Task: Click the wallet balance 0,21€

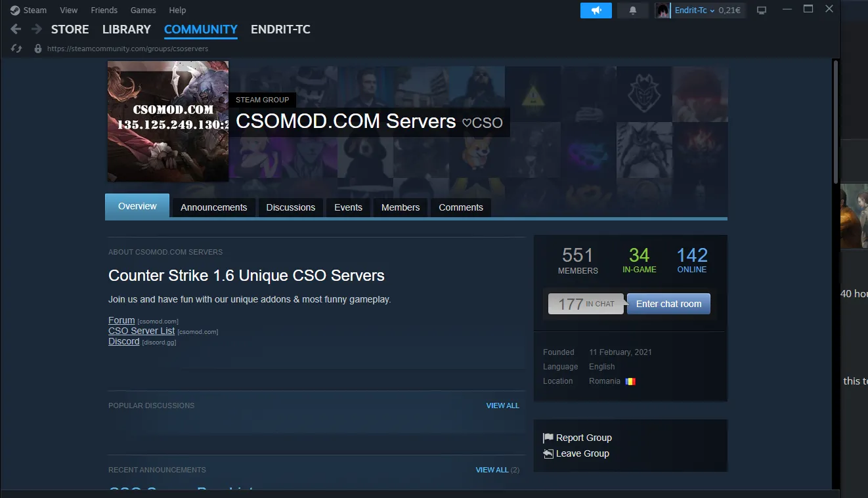Action: (x=729, y=10)
